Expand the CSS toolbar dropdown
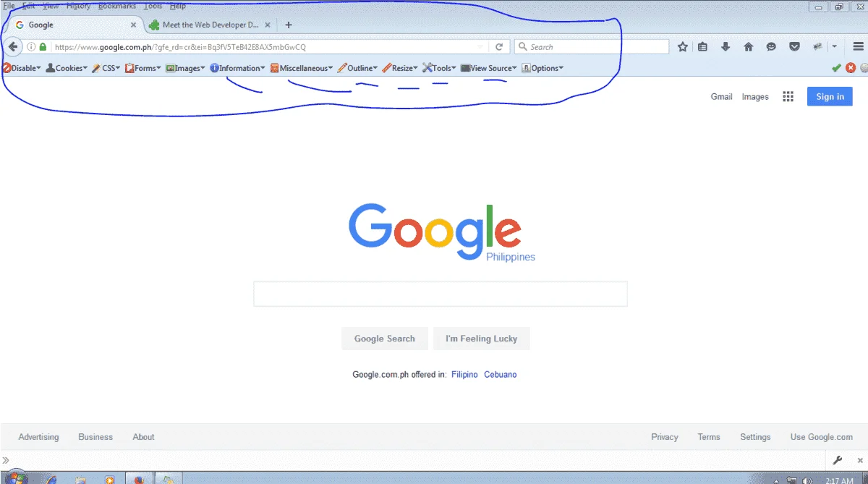The image size is (868, 484). tap(106, 68)
